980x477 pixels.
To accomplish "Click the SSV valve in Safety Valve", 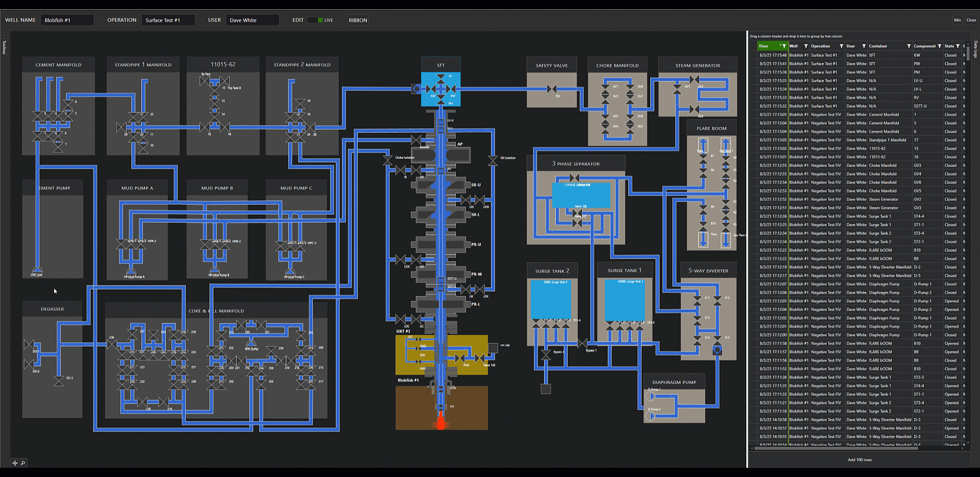I will point(552,89).
